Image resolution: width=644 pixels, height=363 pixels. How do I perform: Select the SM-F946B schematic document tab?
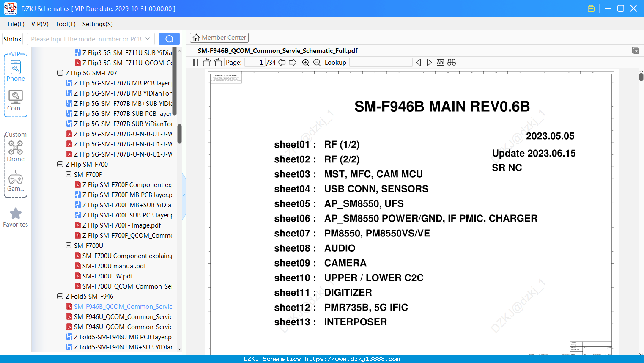pyautogui.click(x=278, y=51)
